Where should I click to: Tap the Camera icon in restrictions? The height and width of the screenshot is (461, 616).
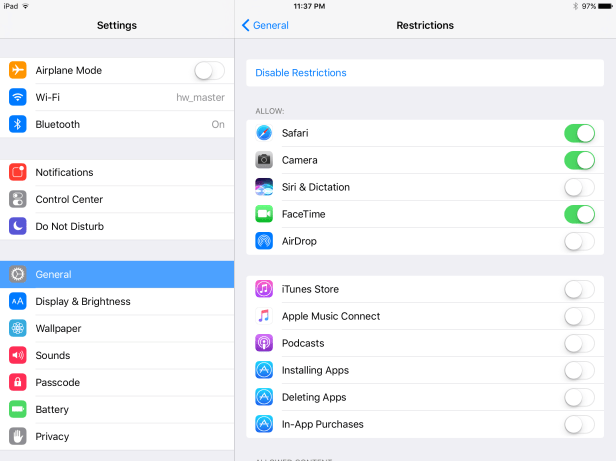(264, 160)
